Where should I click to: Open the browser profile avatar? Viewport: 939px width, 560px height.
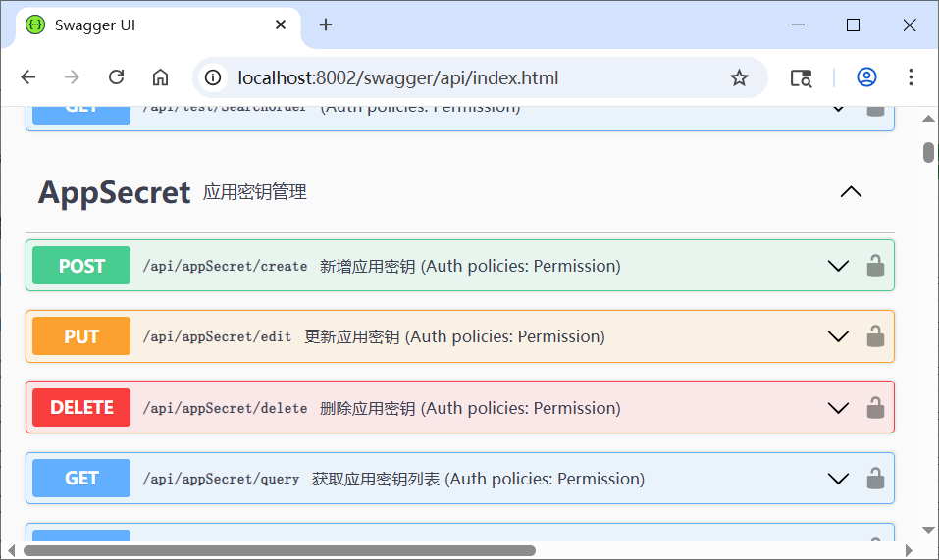(x=866, y=77)
